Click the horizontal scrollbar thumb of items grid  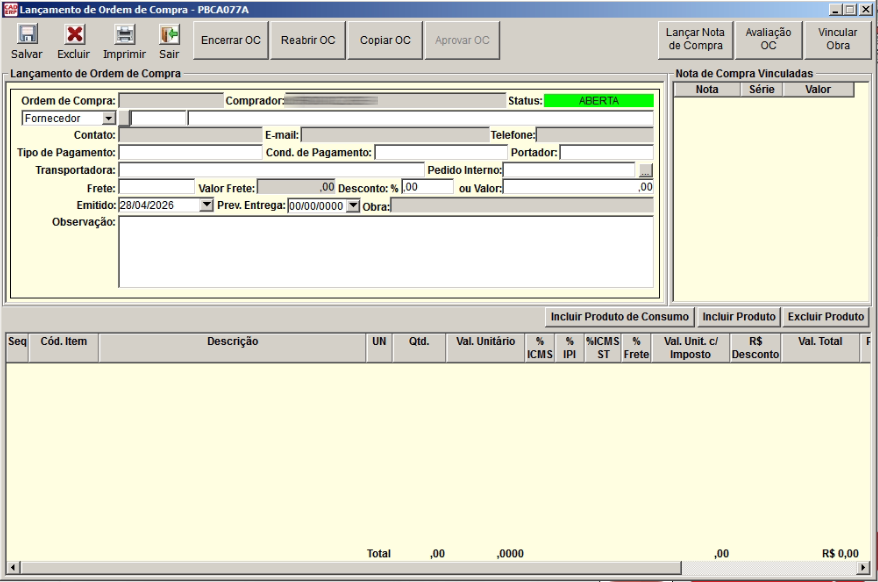point(351,567)
